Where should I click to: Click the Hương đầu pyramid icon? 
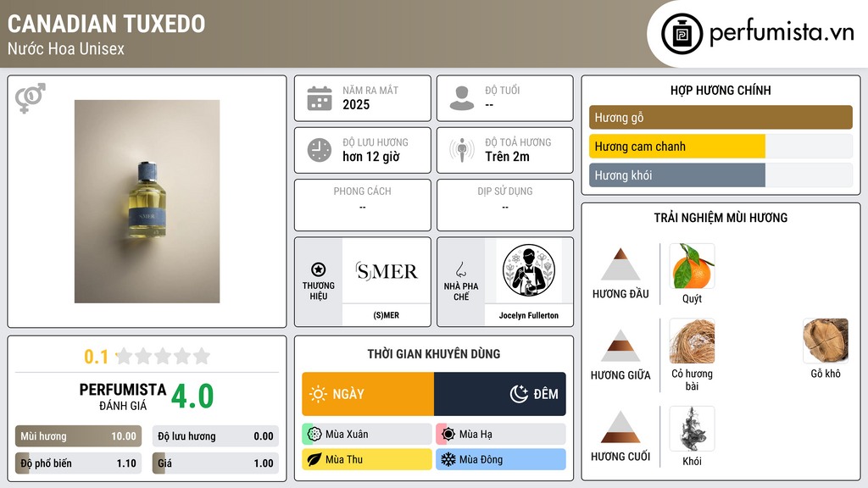click(x=620, y=264)
